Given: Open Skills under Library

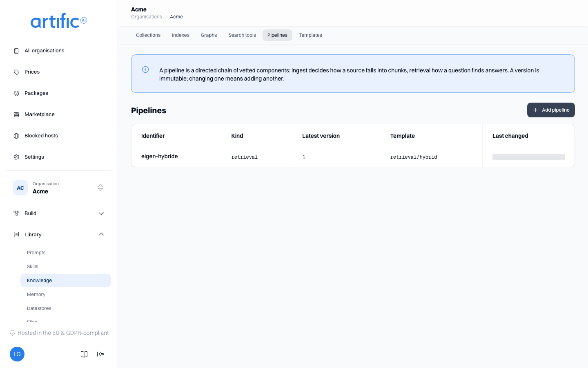Looking at the screenshot, I should (66, 267).
